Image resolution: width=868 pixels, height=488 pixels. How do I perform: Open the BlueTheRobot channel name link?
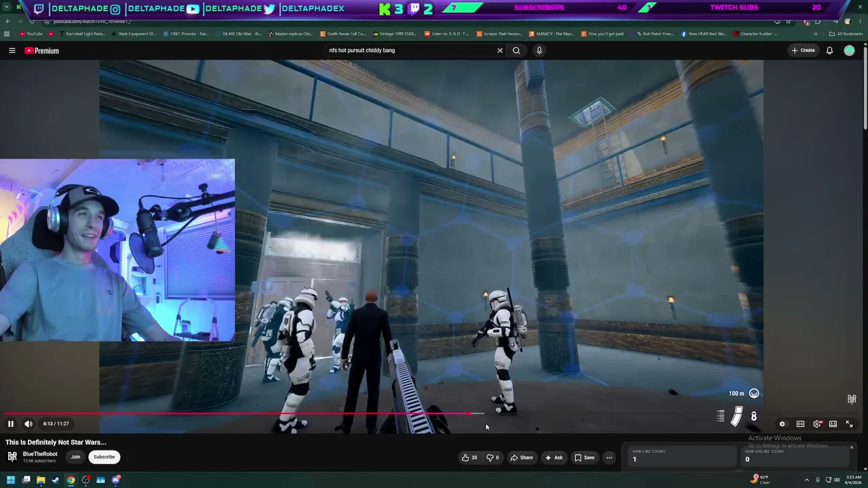click(40, 454)
